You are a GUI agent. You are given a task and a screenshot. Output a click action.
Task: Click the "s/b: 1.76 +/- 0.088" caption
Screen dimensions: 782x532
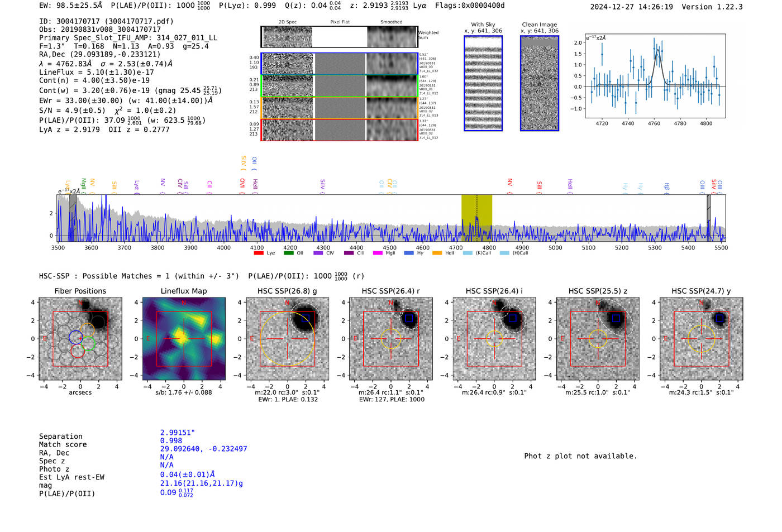tap(184, 392)
